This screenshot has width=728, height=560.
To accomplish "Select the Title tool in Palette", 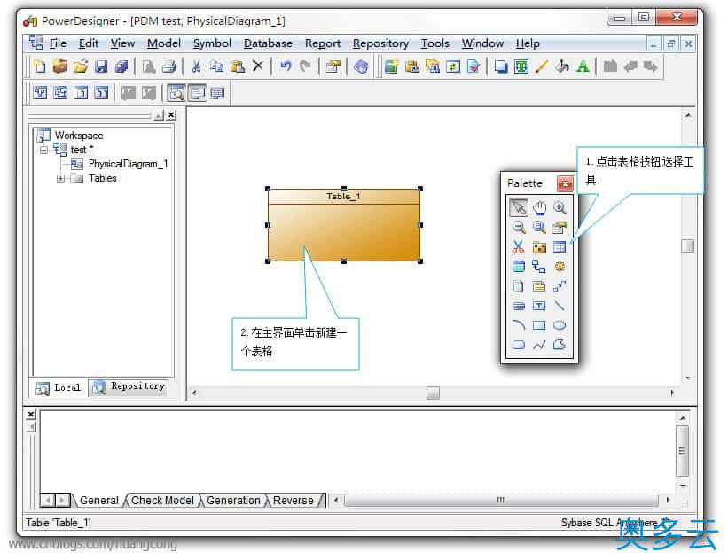I will point(519,306).
